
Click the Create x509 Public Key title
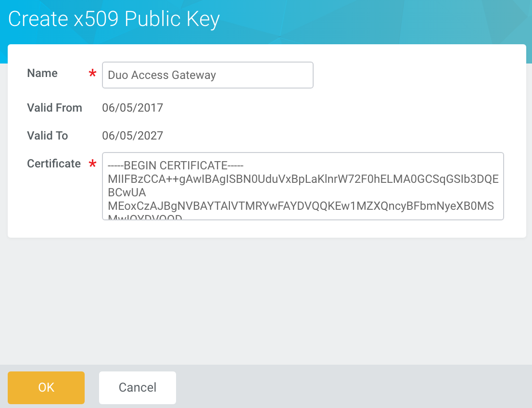point(114,19)
